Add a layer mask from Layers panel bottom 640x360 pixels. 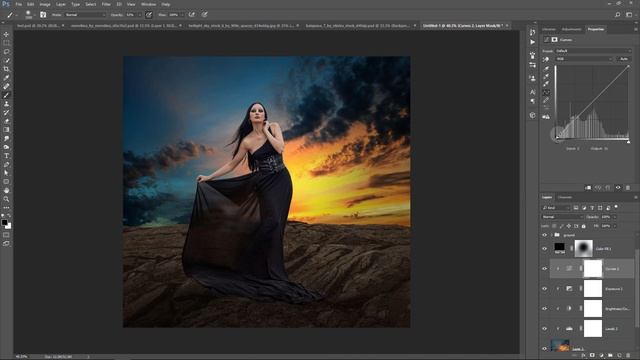tap(592, 356)
